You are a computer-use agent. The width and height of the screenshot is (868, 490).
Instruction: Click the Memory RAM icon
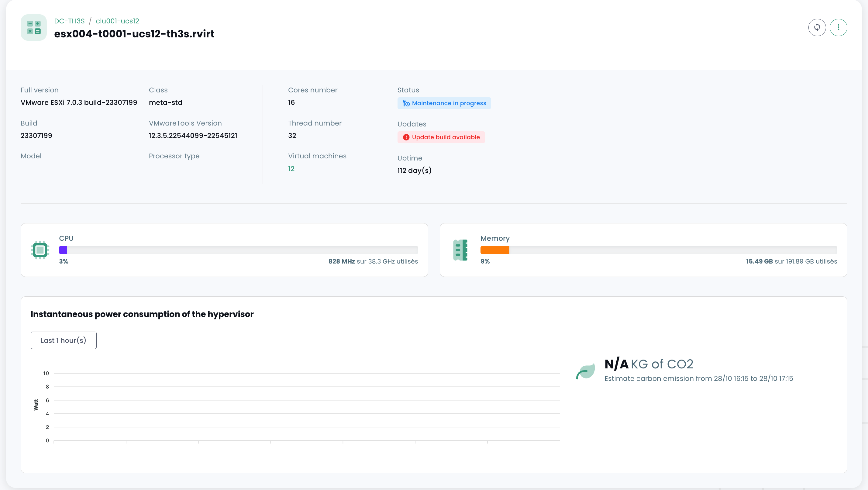460,250
